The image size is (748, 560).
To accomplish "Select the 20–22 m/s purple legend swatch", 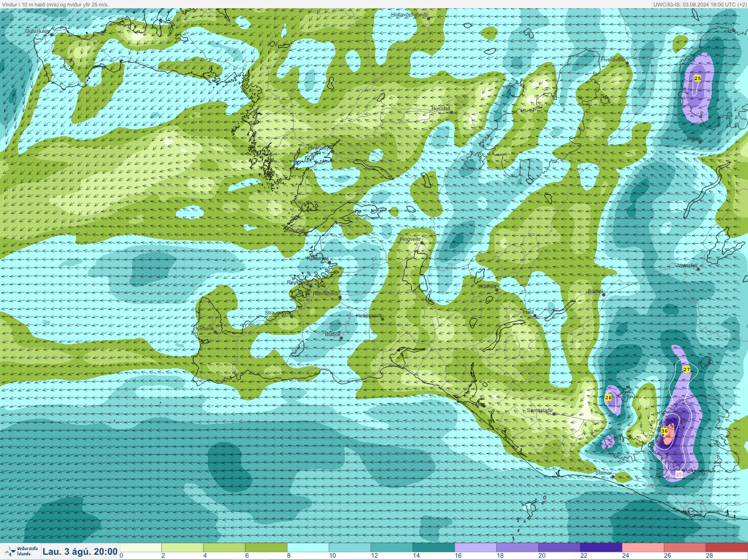I will click(x=559, y=548).
